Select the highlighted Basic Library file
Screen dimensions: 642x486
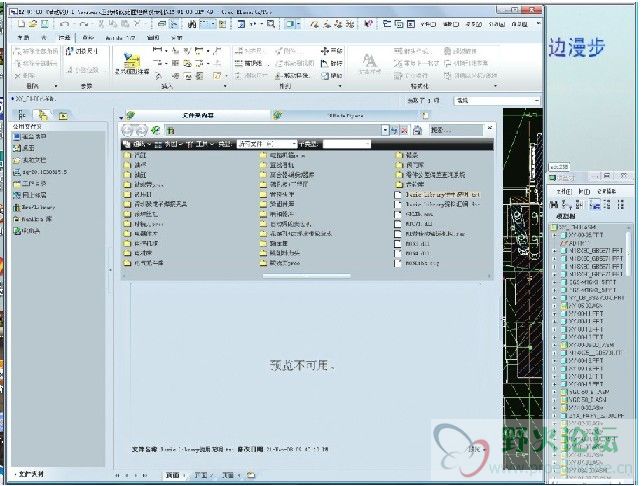click(437, 194)
